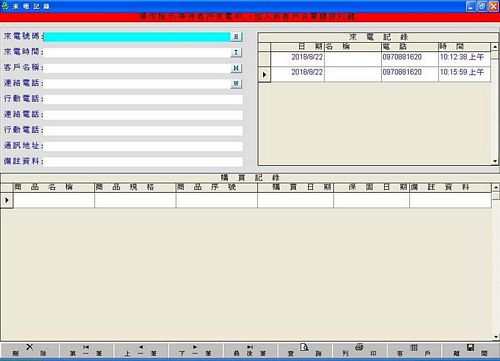Click the N button beside 客戶名稱
The width and height of the screenshot is (500, 361).
pos(236,68)
